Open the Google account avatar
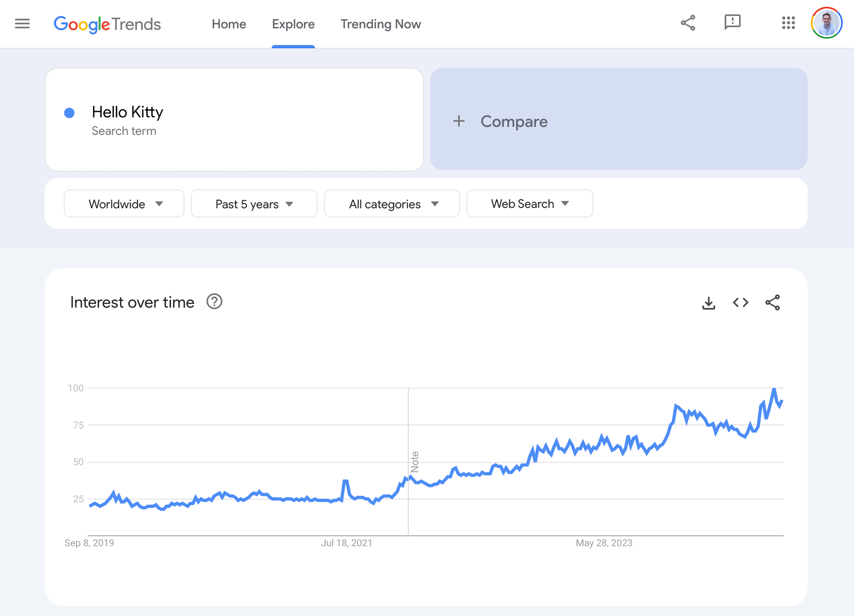Viewport: 854px width, 616px height. click(x=827, y=23)
